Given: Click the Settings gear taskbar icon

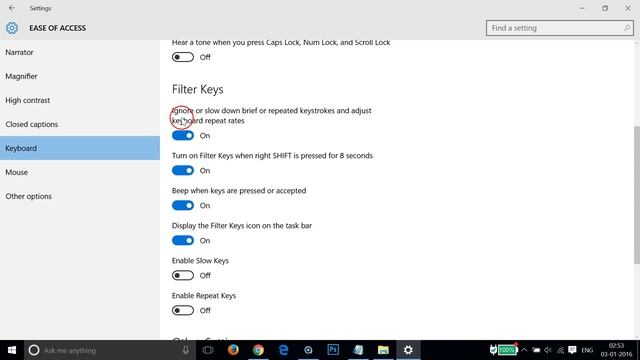Looking at the screenshot, I should click(x=408, y=350).
